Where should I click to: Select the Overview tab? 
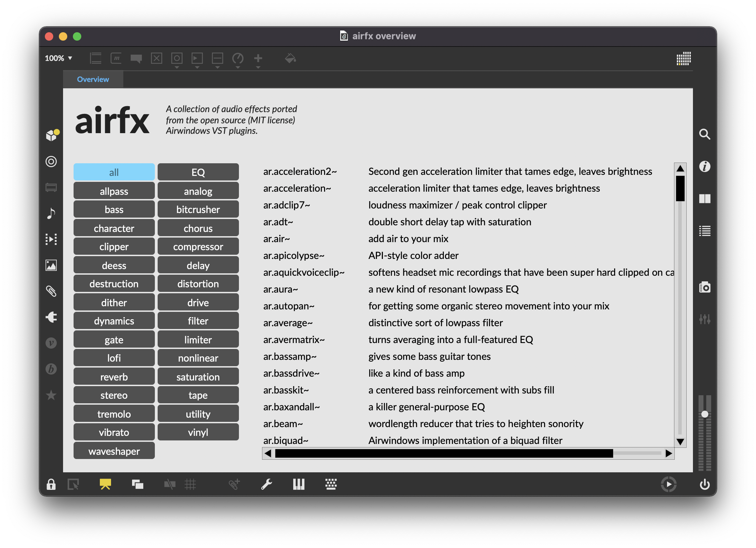click(x=93, y=80)
